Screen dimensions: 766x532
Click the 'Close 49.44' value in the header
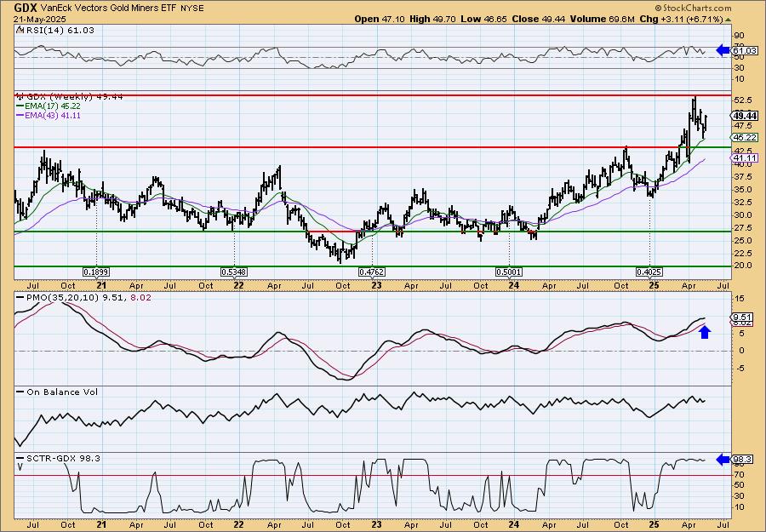pos(539,19)
